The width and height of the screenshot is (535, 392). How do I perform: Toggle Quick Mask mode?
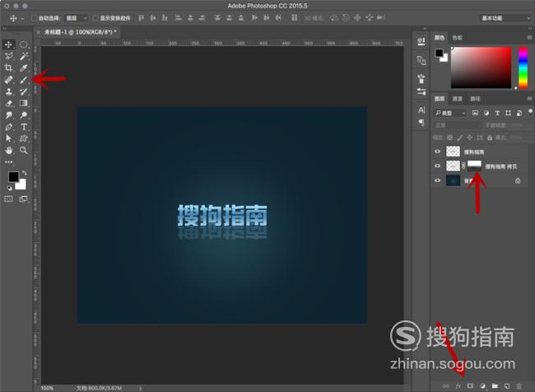[x=8, y=198]
